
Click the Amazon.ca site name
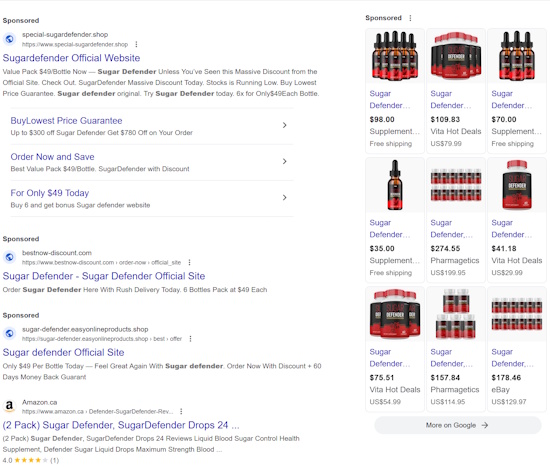coord(40,402)
